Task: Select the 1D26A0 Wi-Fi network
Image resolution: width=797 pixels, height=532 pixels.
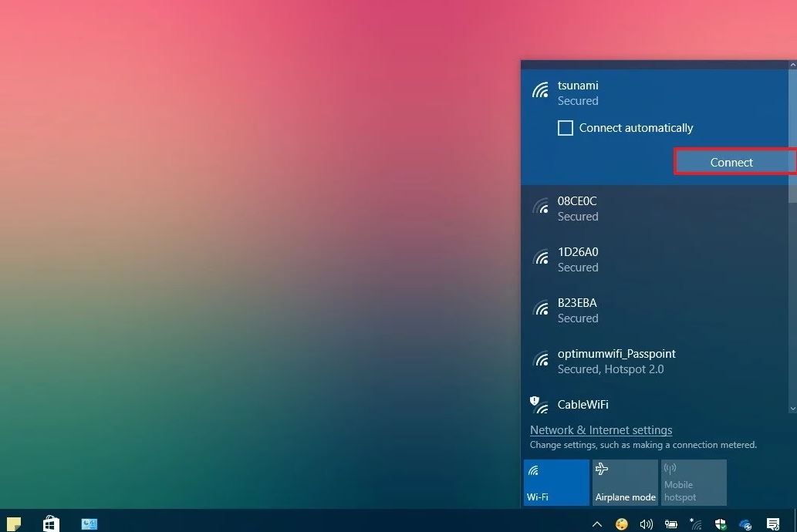Action: click(x=655, y=260)
